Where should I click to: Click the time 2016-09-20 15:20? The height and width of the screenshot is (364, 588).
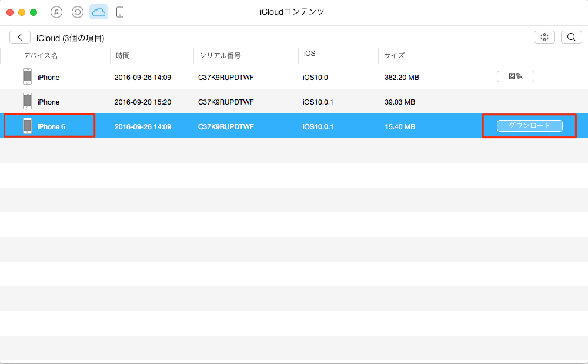143,102
